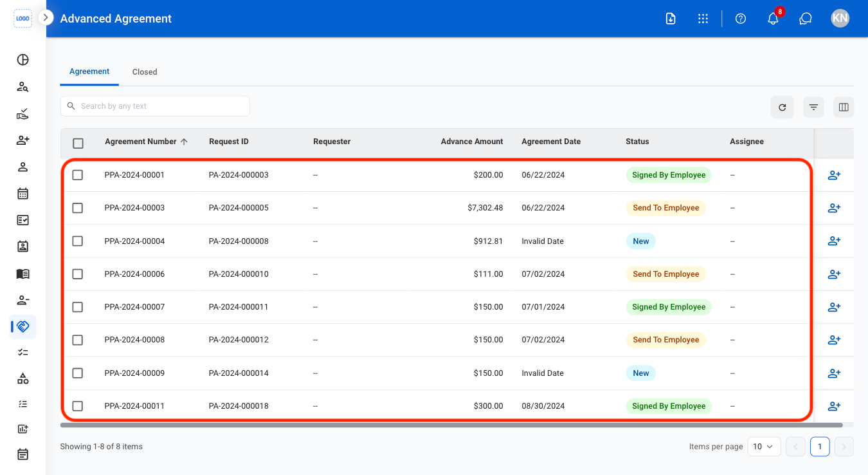The image size is (868, 475).
Task: Click the KN user avatar
Action: coord(840,19)
